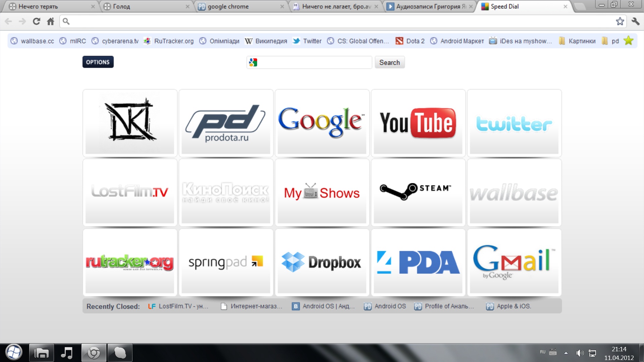The width and height of the screenshot is (644, 362).
Task: Open the Twitter bookmark in bookmarks bar
Action: click(x=307, y=41)
